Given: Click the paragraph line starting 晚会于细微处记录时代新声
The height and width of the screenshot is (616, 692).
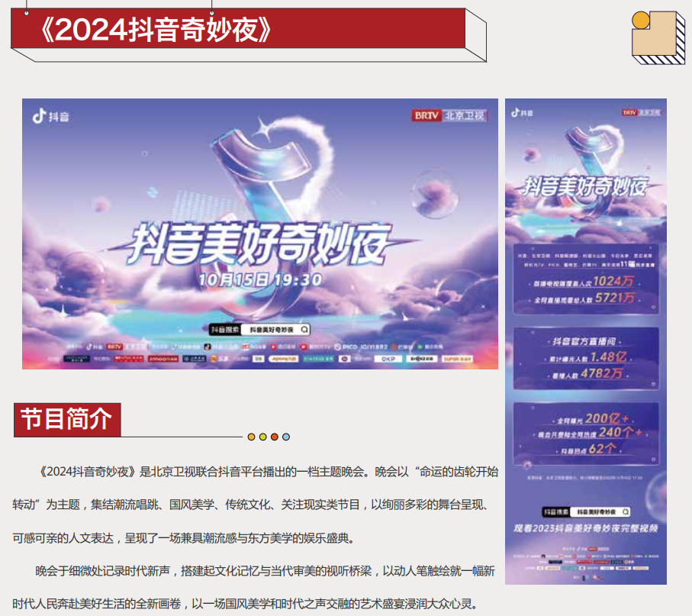Looking at the screenshot, I should 265,570.
